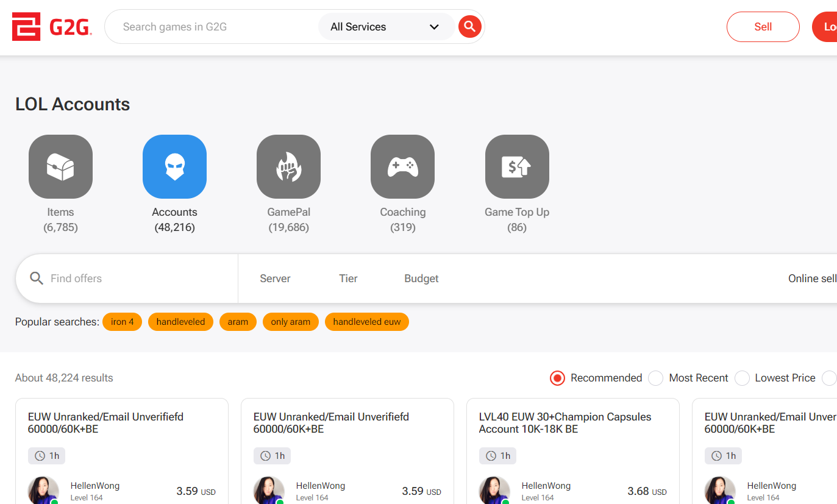Click the red search magnifier button

click(469, 26)
